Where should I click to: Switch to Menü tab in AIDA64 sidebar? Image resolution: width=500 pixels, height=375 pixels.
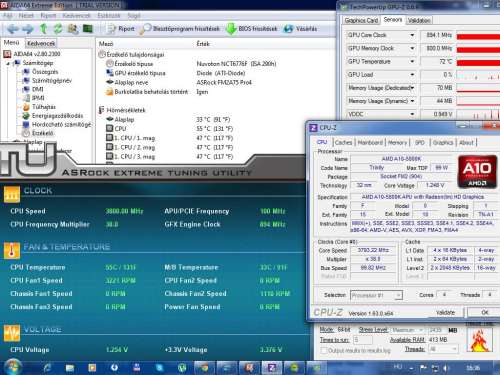(x=11, y=43)
